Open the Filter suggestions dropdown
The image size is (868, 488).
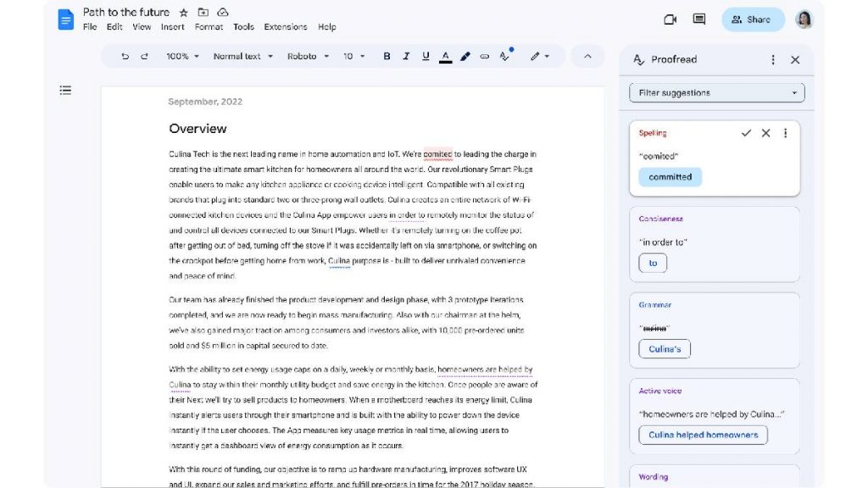click(x=716, y=92)
